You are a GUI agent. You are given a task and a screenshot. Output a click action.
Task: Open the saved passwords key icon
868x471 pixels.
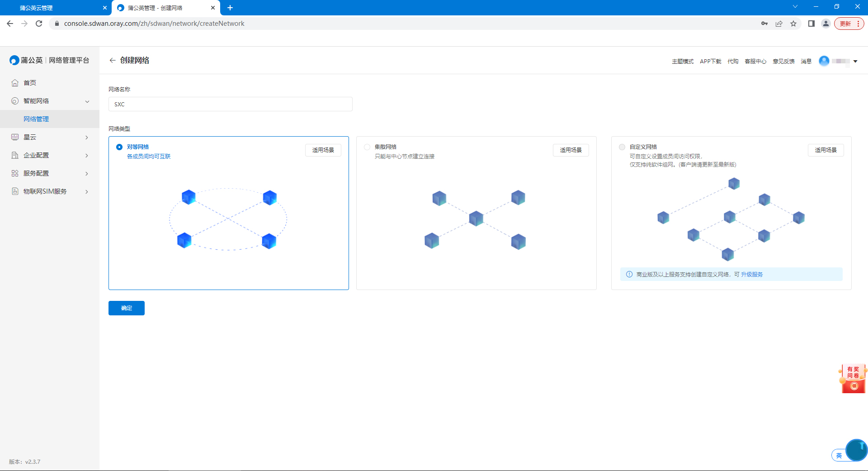click(x=764, y=24)
